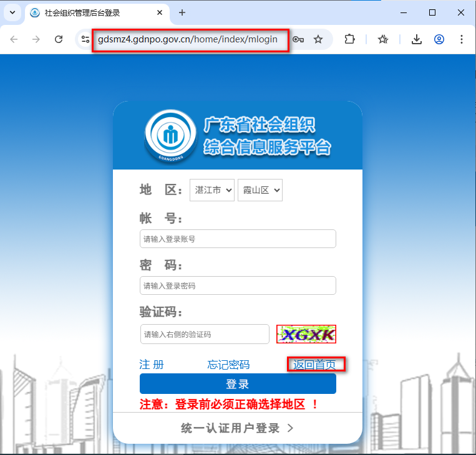Open the Chrome three-dot menu

[462, 39]
